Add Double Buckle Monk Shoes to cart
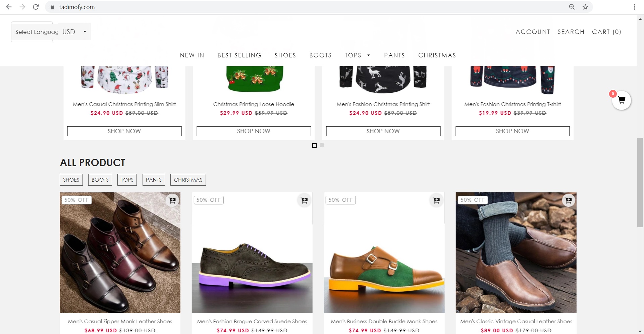Screen dimensions: 644x334 pos(436,200)
